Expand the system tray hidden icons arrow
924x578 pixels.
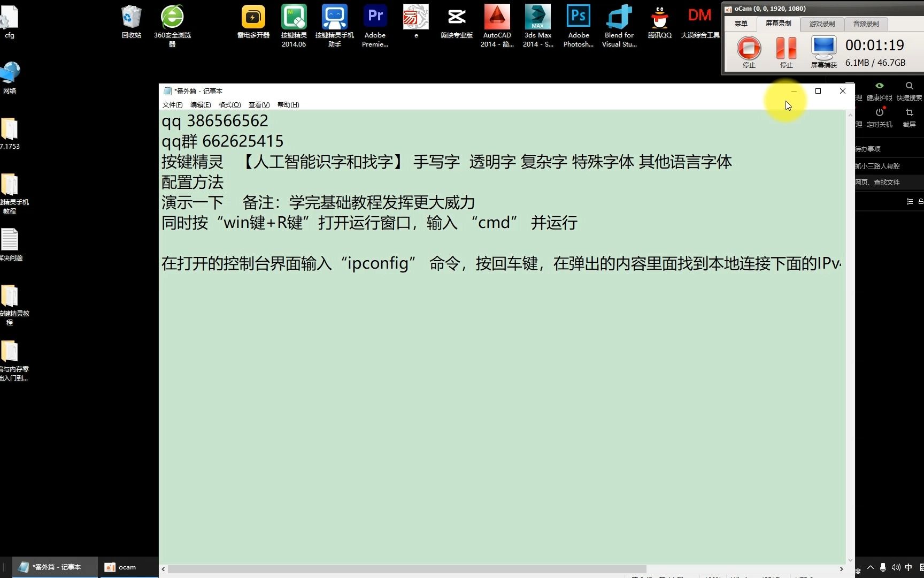(x=871, y=567)
